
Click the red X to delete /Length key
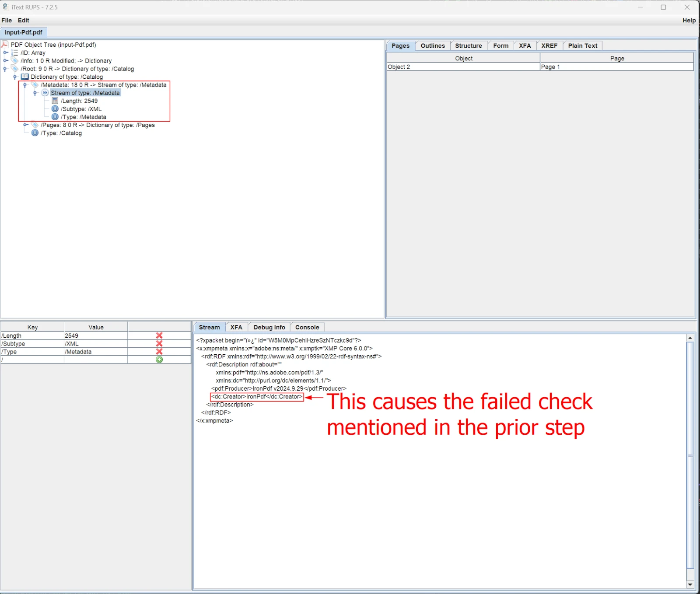click(159, 335)
